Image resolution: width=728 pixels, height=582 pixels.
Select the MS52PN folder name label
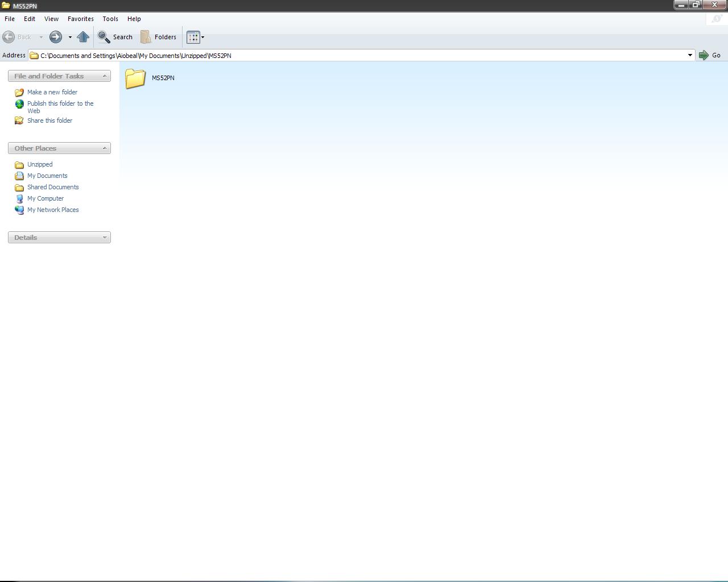(x=163, y=78)
